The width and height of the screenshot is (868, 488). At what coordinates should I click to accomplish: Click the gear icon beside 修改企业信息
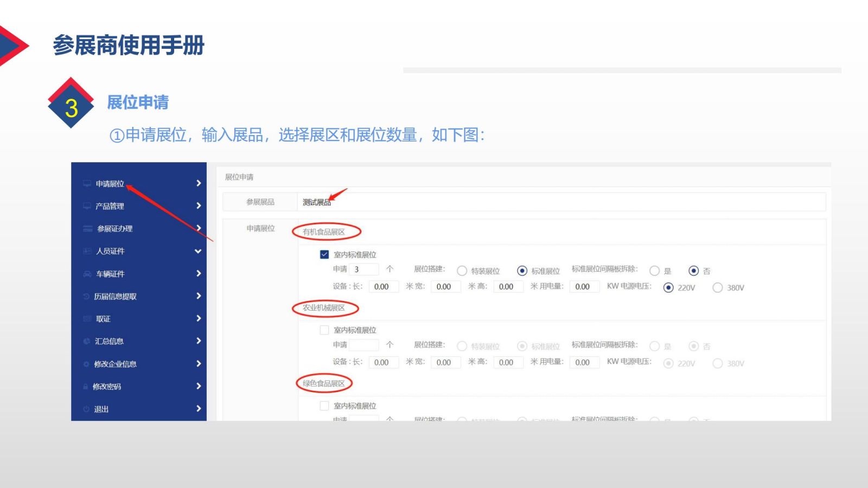click(x=86, y=364)
